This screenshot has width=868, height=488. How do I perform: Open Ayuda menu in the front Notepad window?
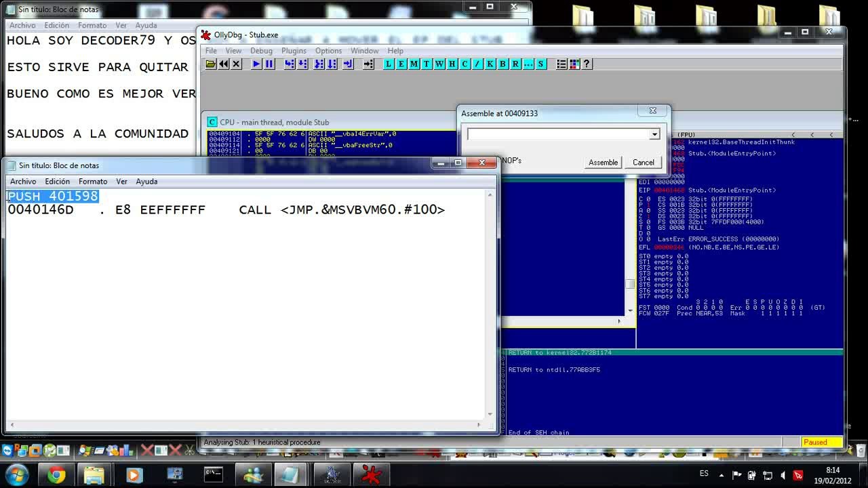coord(146,182)
